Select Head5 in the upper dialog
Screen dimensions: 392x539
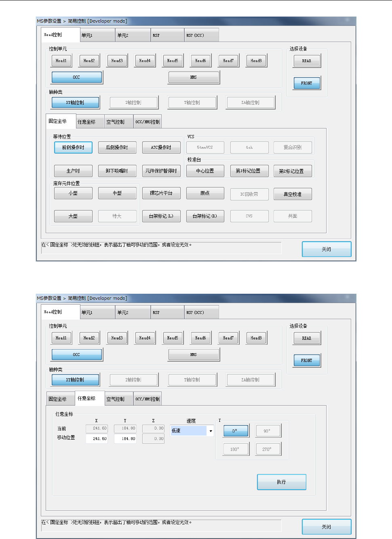pyautogui.click(x=173, y=61)
